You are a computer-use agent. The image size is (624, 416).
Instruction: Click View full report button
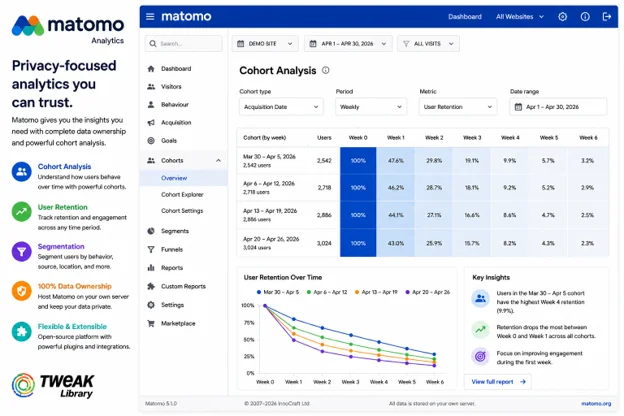[498, 382]
